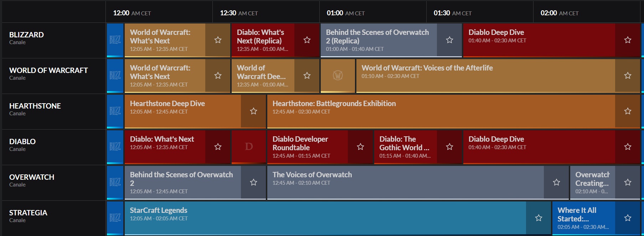Favorite Hearthstone: Battlegrounds Exhibition
Screen dimensions: 644x236
[628, 111]
